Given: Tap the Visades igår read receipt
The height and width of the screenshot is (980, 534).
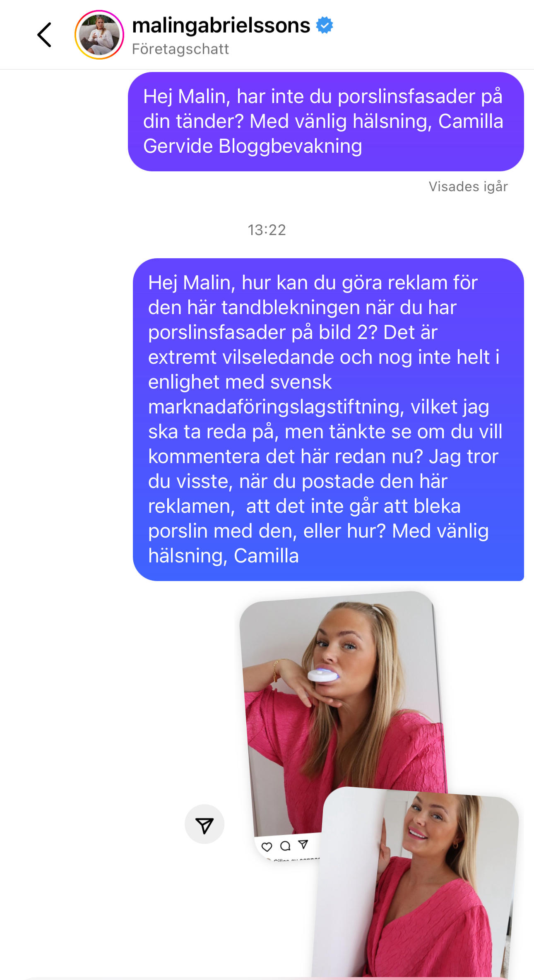Looking at the screenshot, I should (468, 187).
